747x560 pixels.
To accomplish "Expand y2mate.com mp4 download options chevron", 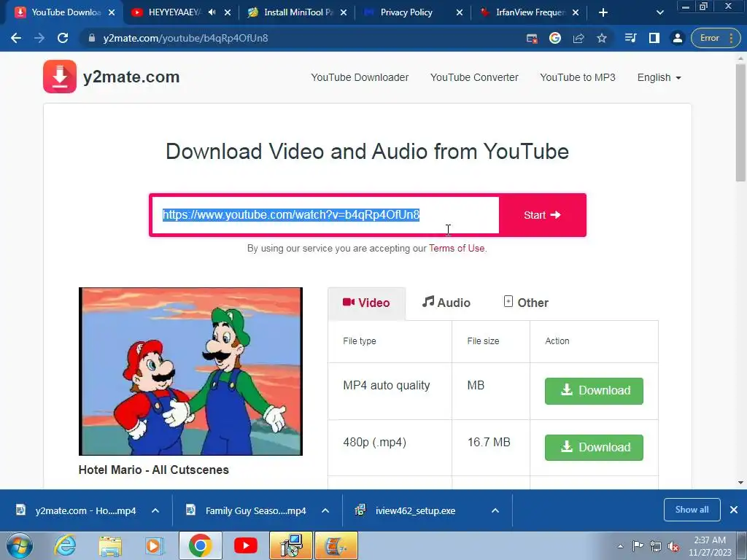I will pyautogui.click(x=155, y=510).
